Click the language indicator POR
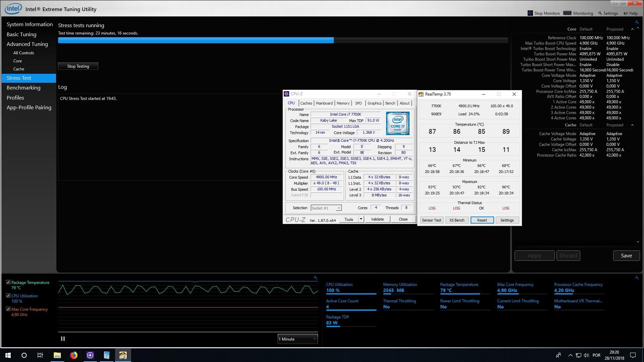The height and width of the screenshot is (362, 644). (596, 355)
